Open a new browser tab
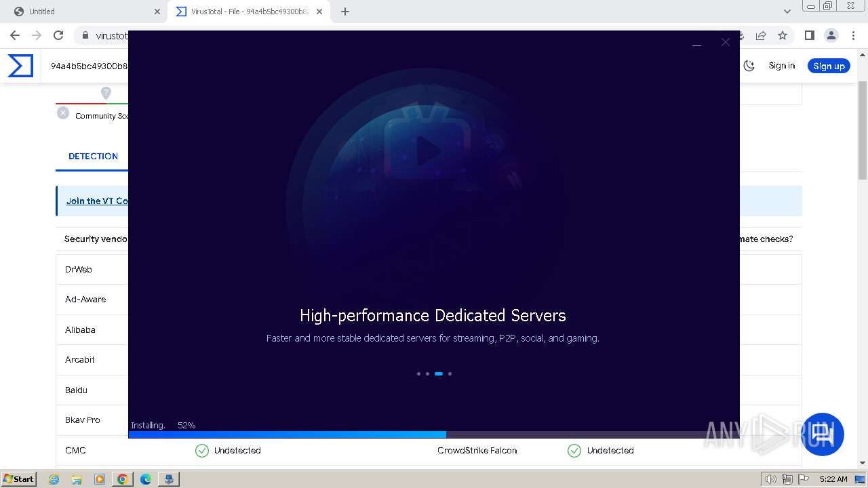The height and width of the screenshot is (488, 868). pos(345,12)
